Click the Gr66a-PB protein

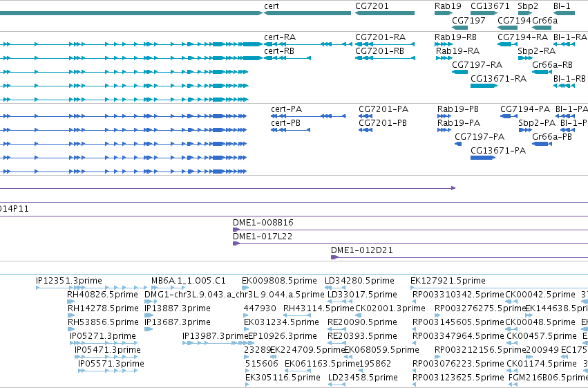click(x=542, y=144)
